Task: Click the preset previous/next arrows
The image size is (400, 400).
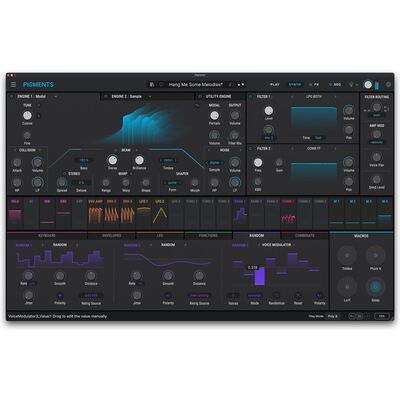Action: [240, 85]
